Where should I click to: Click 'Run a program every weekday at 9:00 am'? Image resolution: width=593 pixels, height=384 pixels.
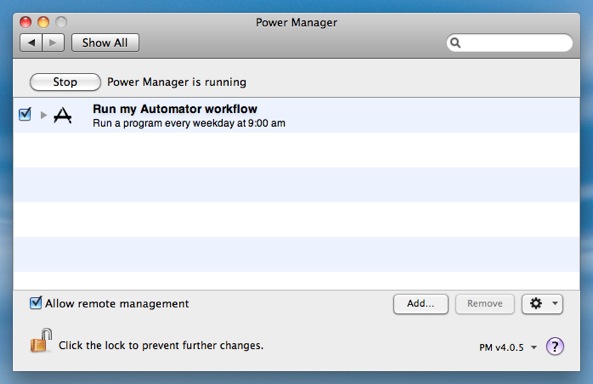[189, 123]
